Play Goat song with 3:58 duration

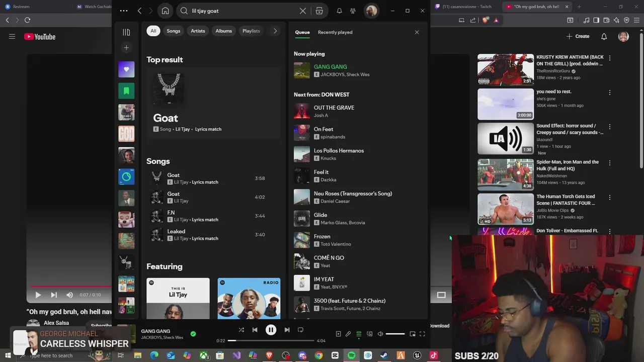pyautogui.click(x=213, y=178)
